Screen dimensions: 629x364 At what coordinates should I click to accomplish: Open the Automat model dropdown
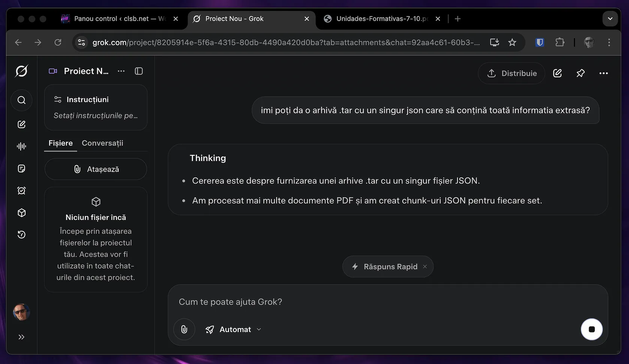click(x=233, y=329)
